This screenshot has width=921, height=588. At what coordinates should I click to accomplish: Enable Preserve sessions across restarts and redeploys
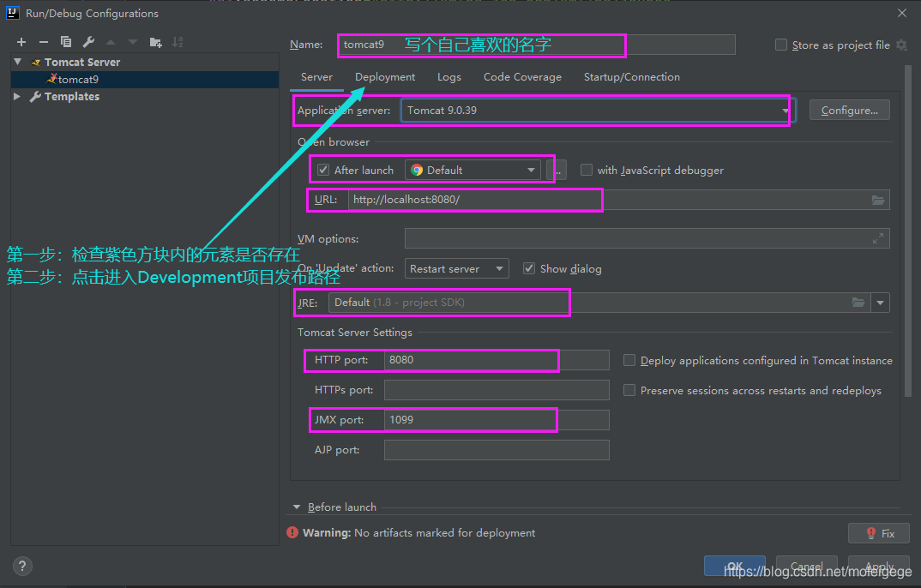tap(629, 390)
